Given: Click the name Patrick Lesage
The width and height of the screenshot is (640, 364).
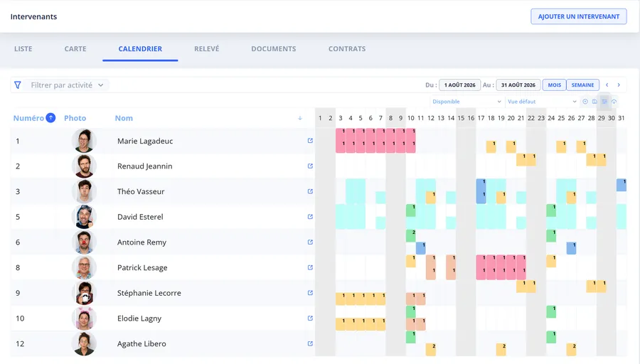Looking at the screenshot, I should point(142,268).
